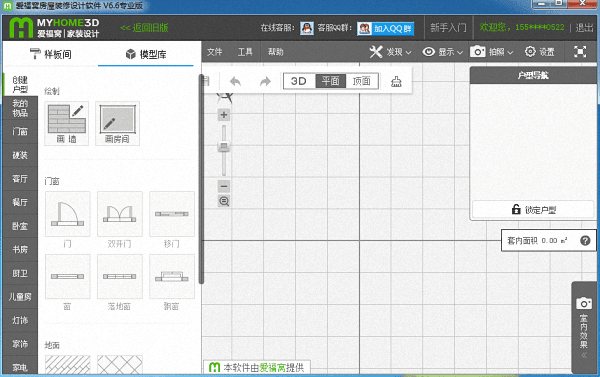Pick the 落地窗 floor window model
600x377 pixels.
pyautogui.click(x=120, y=276)
